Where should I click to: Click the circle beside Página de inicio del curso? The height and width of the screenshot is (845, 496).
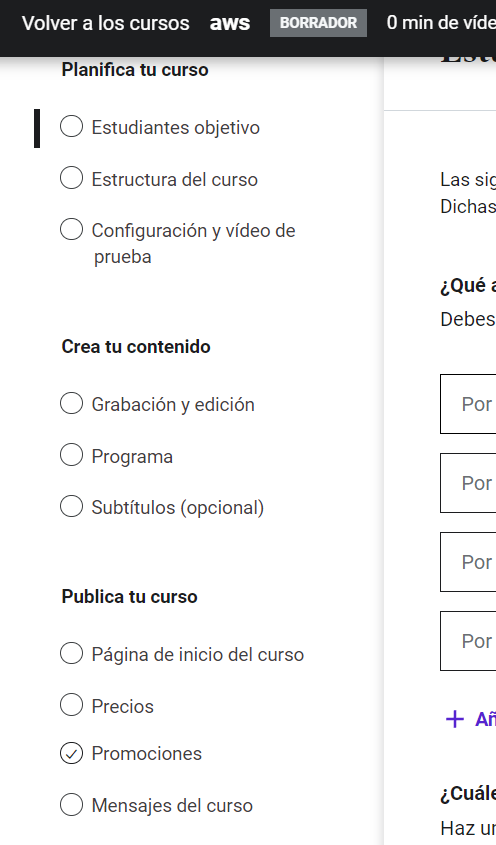[71, 654]
